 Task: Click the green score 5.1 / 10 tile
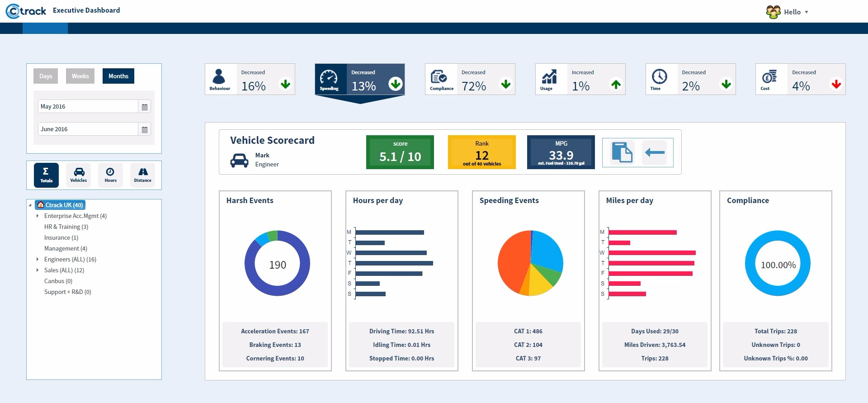[x=400, y=152]
